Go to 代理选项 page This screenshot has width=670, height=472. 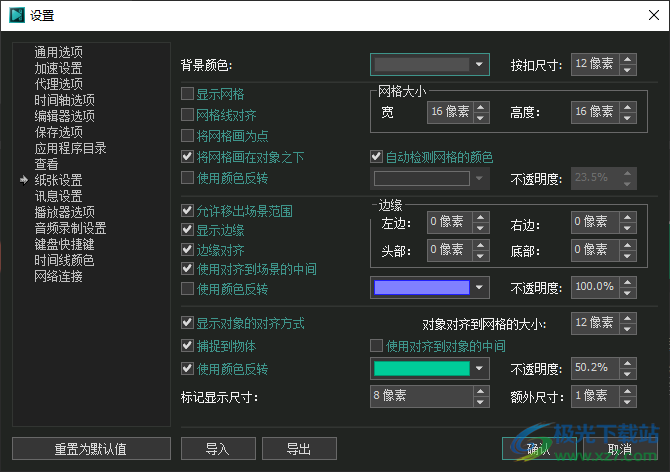pos(59,84)
